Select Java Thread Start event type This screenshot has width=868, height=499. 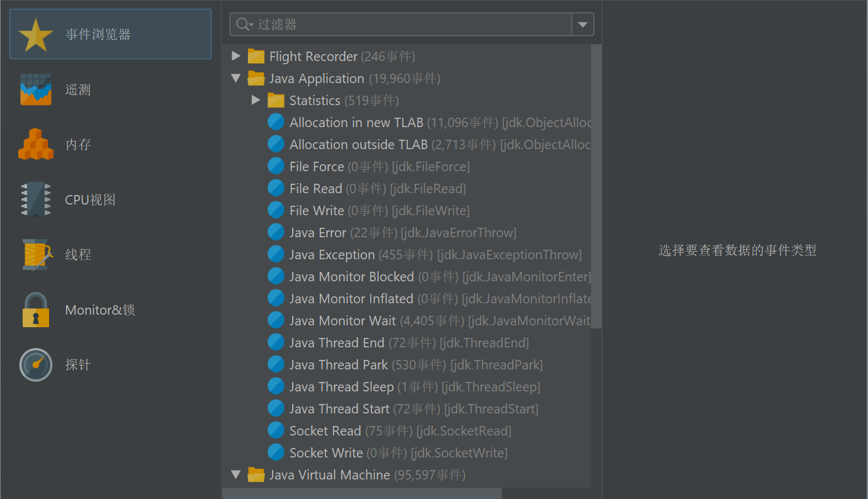coord(407,408)
